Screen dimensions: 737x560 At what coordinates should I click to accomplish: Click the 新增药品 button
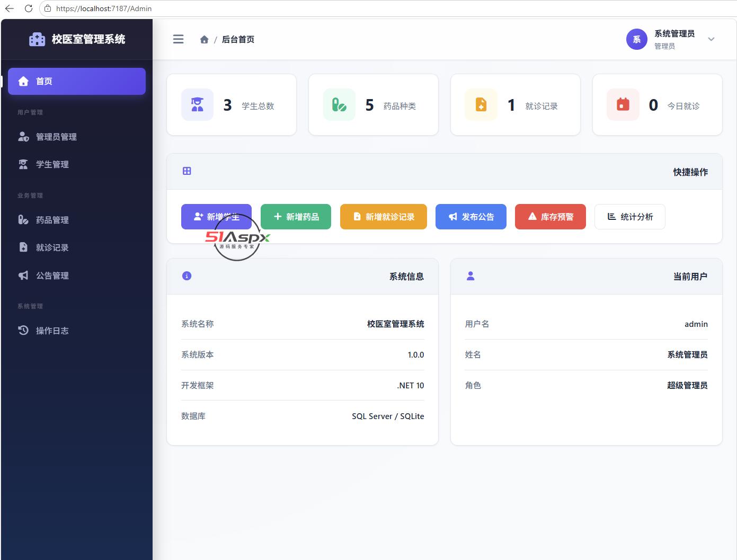[x=296, y=217]
